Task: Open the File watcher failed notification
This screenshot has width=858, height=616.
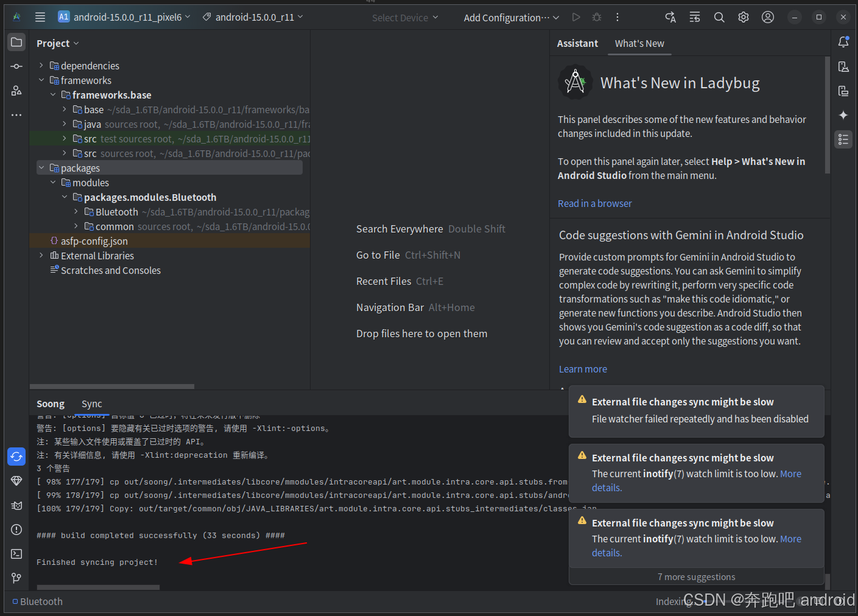Action: click(x=696, y=411)
